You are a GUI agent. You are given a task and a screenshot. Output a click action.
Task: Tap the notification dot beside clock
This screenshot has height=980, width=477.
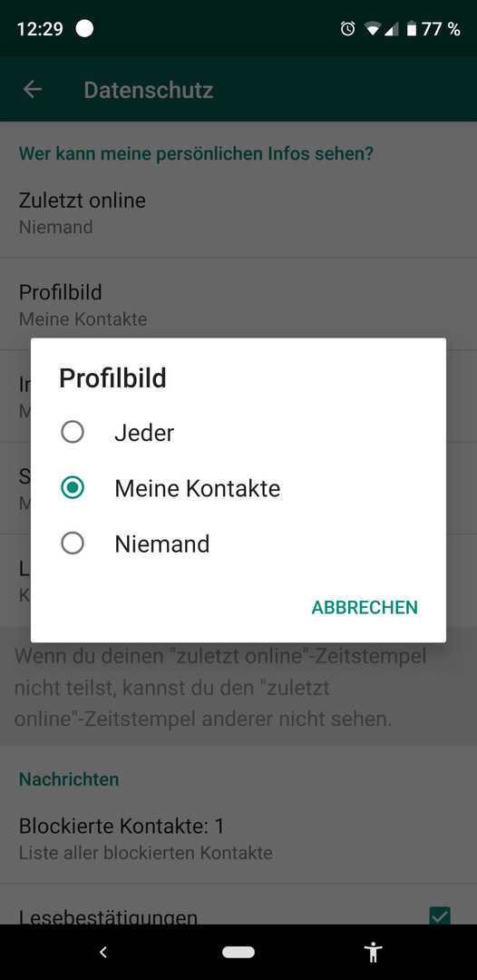coord(84,29)
